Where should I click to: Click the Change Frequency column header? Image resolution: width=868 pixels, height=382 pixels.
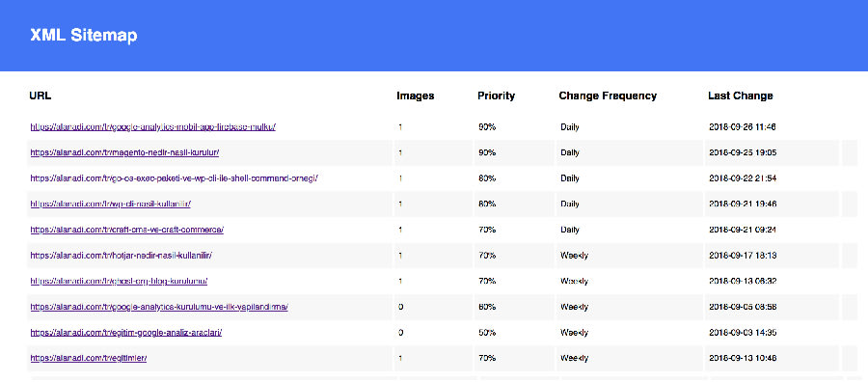(608, 95)
